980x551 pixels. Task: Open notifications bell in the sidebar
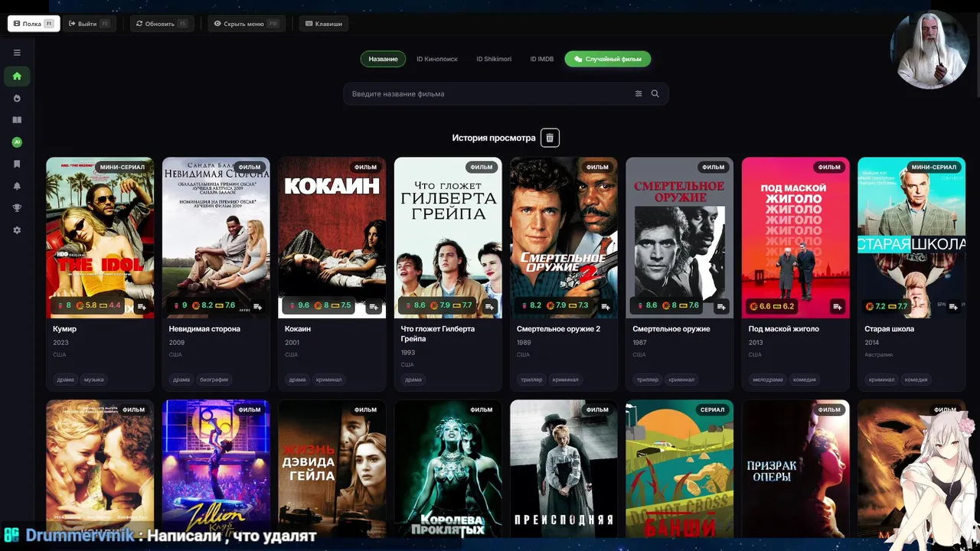point(17,186)
